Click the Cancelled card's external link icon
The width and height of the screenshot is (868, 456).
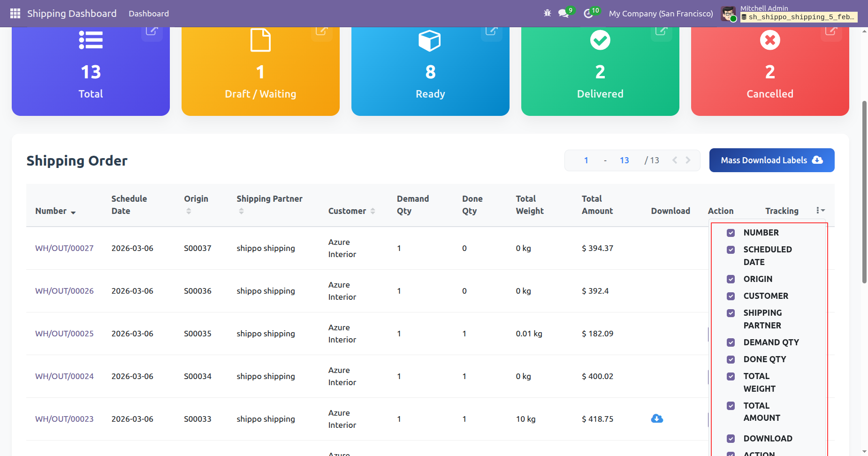831,31
